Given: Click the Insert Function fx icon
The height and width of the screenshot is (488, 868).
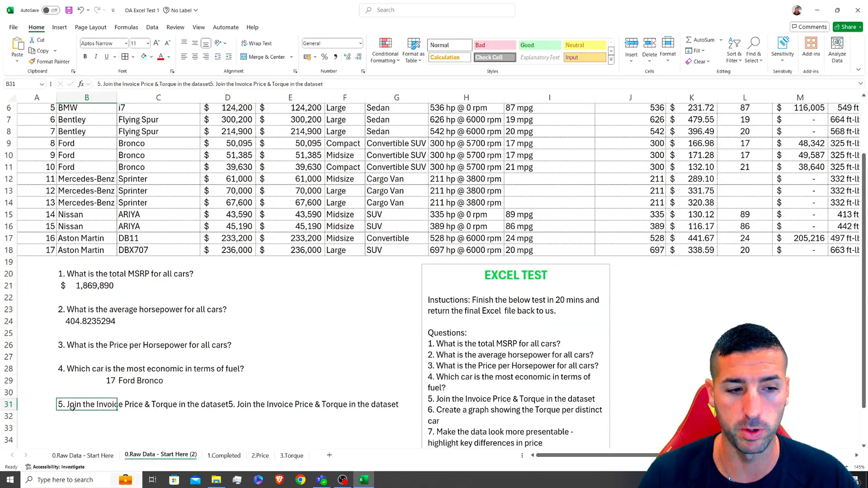Looking at the screenshot, I should pyautogui.click(x=81, y=84).
